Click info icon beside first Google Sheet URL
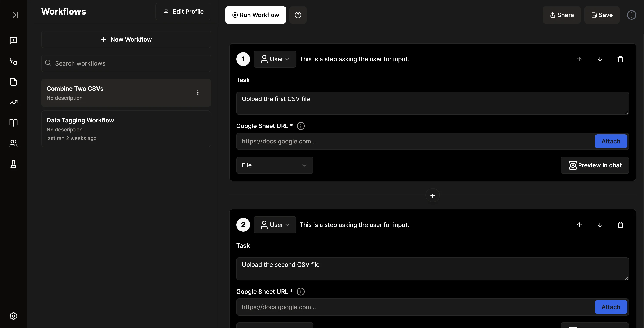Image resolution: width=644 pixels, height=328 pixels. [x=301, y=126]
